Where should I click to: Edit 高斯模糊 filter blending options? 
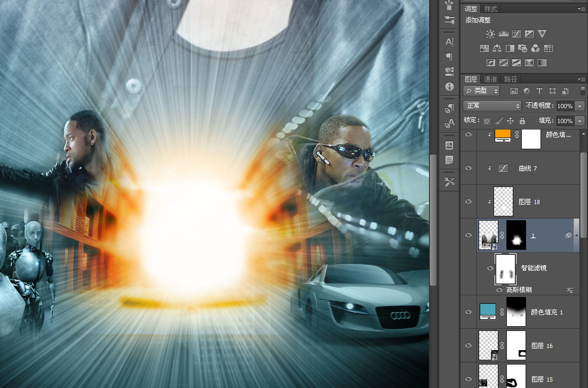coord(570,290)
